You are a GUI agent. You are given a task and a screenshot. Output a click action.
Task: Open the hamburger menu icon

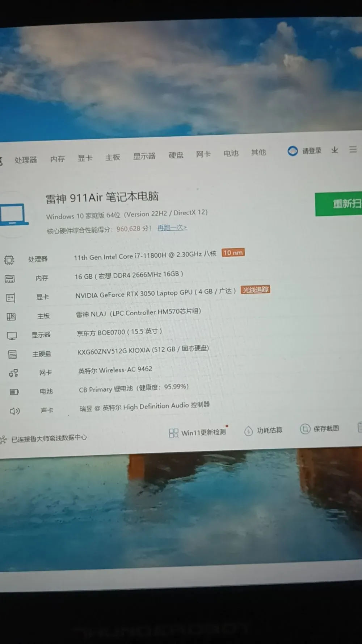(x=353, y=149)
